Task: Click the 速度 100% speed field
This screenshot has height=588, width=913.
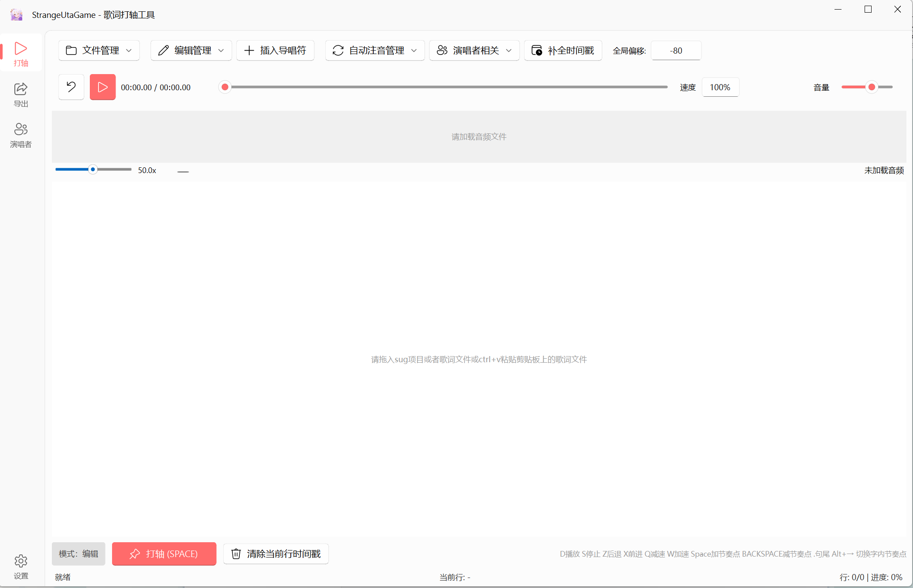Action: 720,87
